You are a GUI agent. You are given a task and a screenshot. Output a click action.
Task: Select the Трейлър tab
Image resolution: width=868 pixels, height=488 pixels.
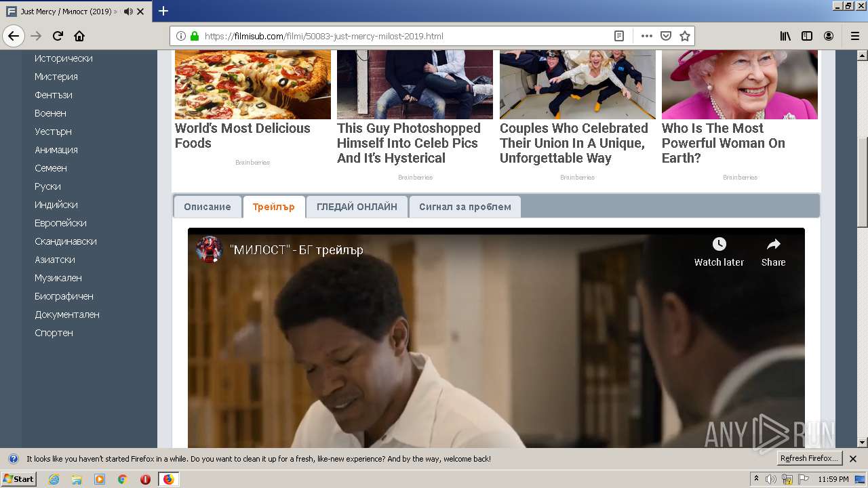coord(274,207)
